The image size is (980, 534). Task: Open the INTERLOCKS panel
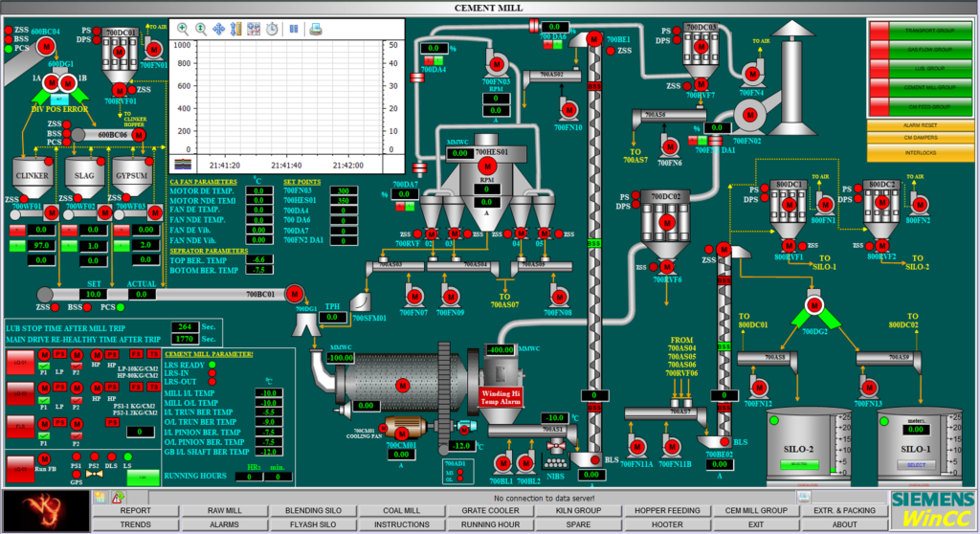tap(920, 153)
